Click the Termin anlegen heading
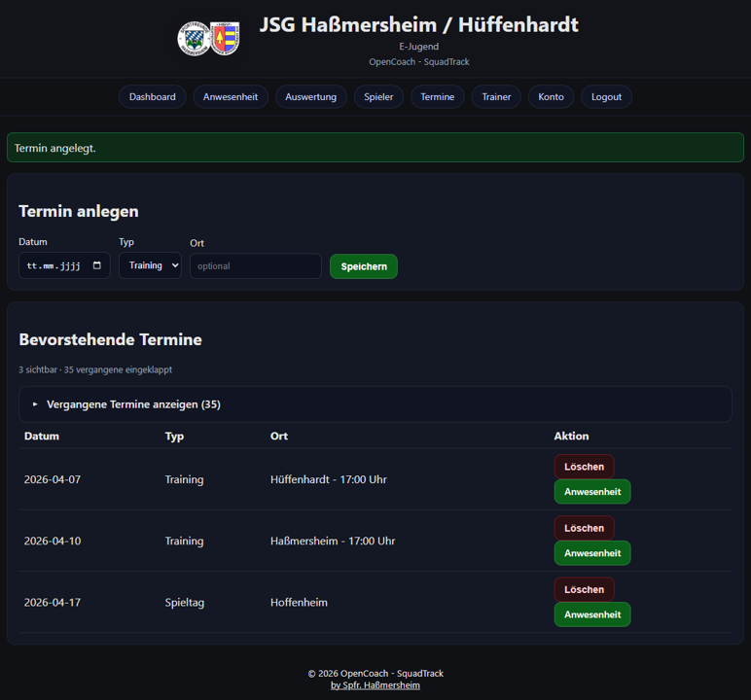 [79, 211]
